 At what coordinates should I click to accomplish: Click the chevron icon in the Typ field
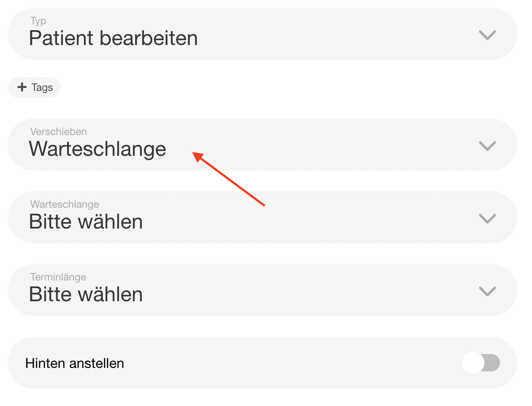(487, 35)
